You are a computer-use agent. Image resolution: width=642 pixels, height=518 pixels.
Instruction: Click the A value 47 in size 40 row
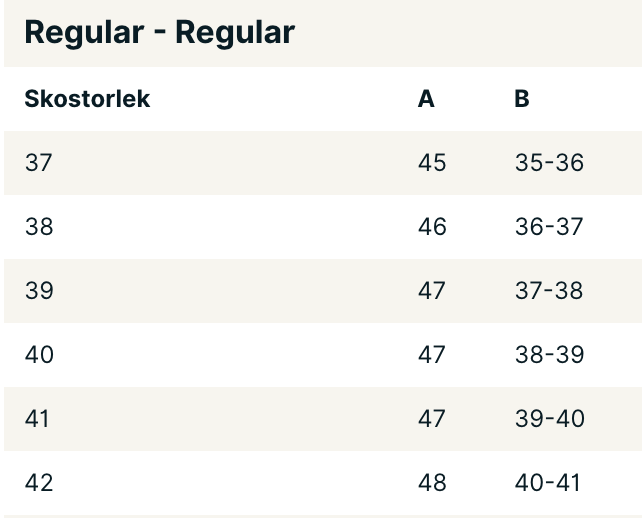coord(432,355)
